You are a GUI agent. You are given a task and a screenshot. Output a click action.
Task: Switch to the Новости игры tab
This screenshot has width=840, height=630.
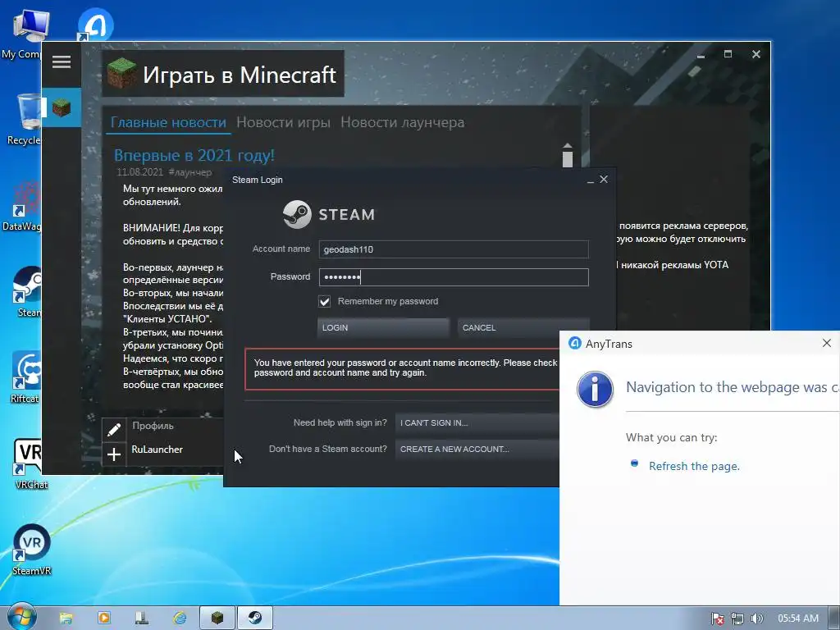[283, 122]
